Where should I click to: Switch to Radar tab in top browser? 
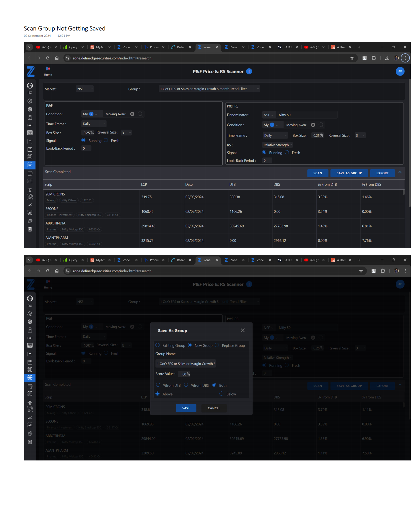coord(181,47)
